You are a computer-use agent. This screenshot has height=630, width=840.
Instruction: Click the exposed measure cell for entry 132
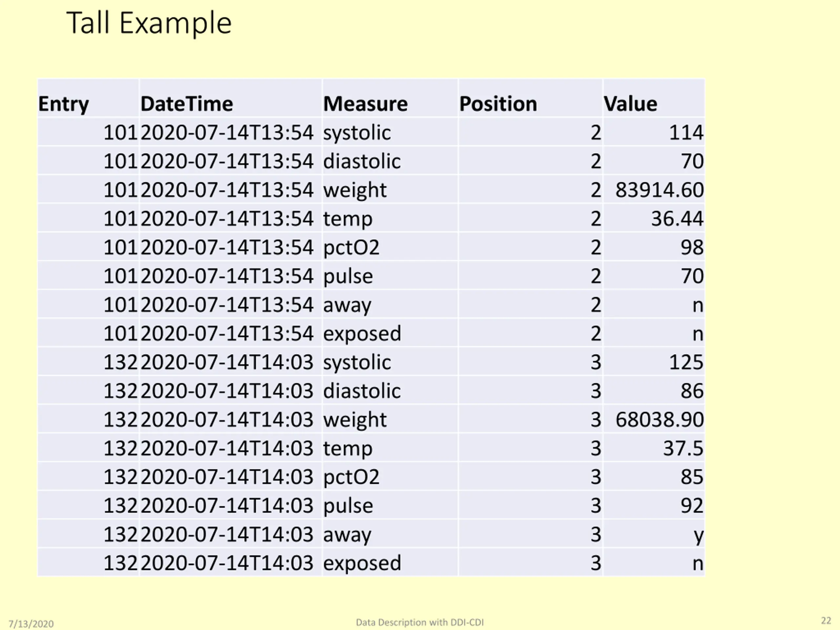tap(390, 563)
